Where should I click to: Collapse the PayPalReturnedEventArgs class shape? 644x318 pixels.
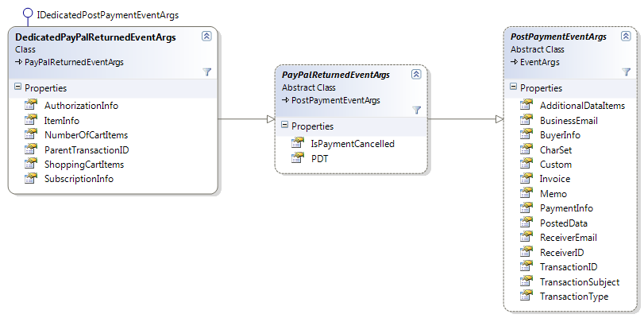416,74
